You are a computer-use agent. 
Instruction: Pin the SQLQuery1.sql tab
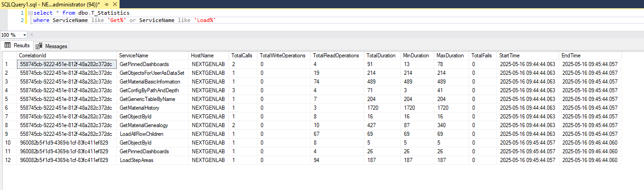pyautogui.click(x=106, y=4)
